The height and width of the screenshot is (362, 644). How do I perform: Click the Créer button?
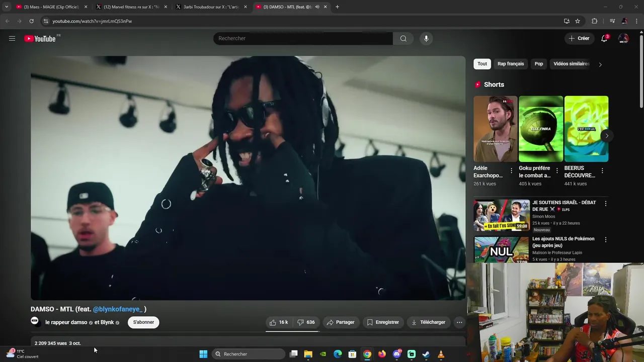(579, 38)
